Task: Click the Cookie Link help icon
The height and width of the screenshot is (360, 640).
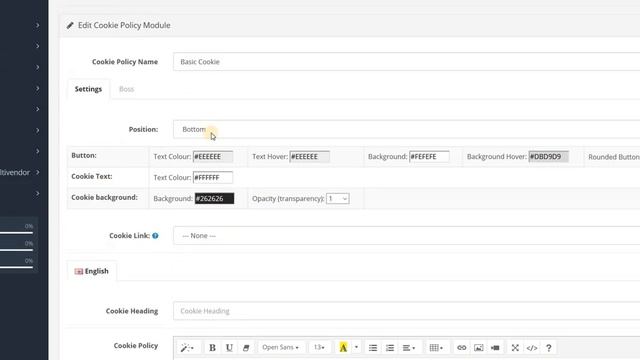Action: pos(155,236)
